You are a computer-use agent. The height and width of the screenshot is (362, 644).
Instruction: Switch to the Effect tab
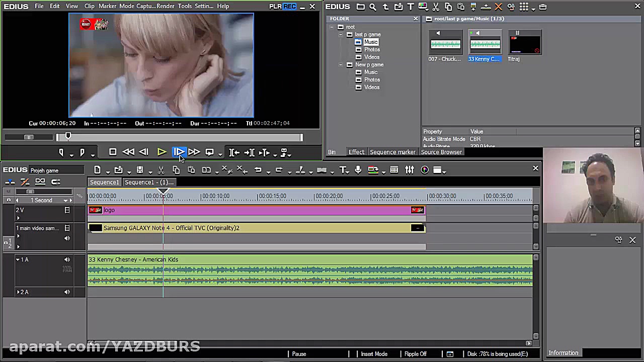(x=356, y=152)
